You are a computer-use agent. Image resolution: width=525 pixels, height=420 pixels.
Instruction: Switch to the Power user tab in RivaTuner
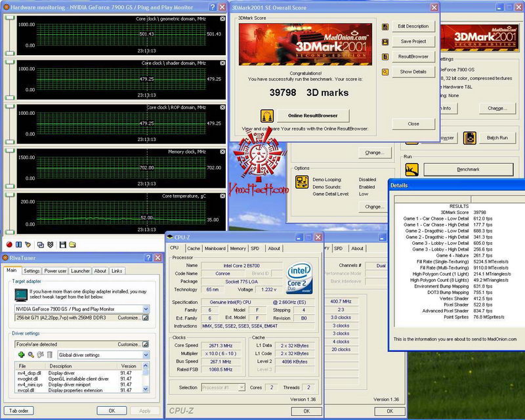tap(55, 270)
